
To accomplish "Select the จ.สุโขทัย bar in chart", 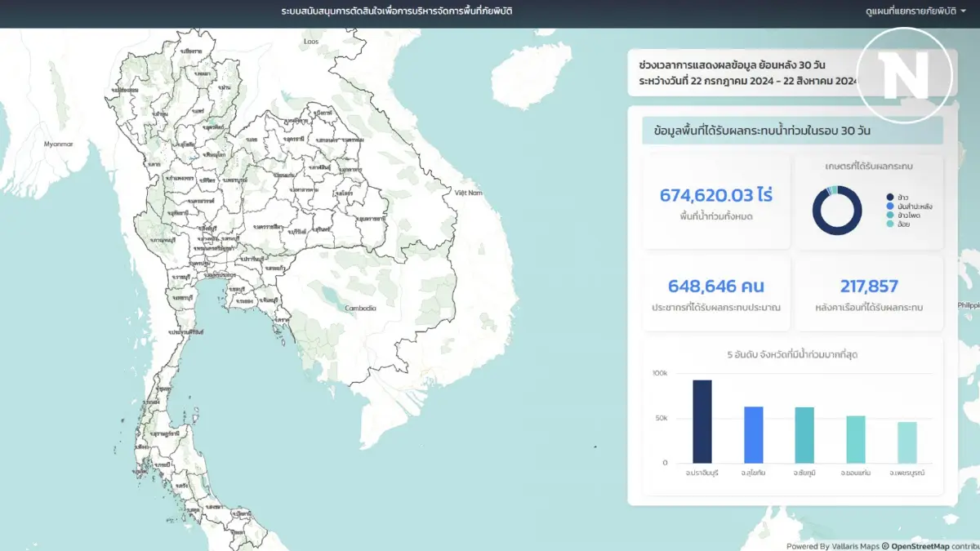I will (x=754, y=434).
